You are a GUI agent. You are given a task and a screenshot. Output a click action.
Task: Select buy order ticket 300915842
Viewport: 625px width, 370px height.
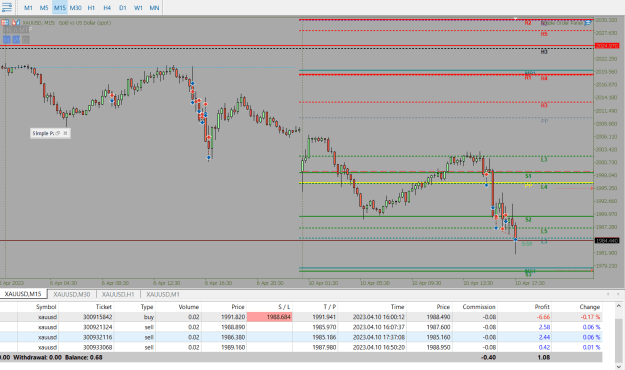301,317
